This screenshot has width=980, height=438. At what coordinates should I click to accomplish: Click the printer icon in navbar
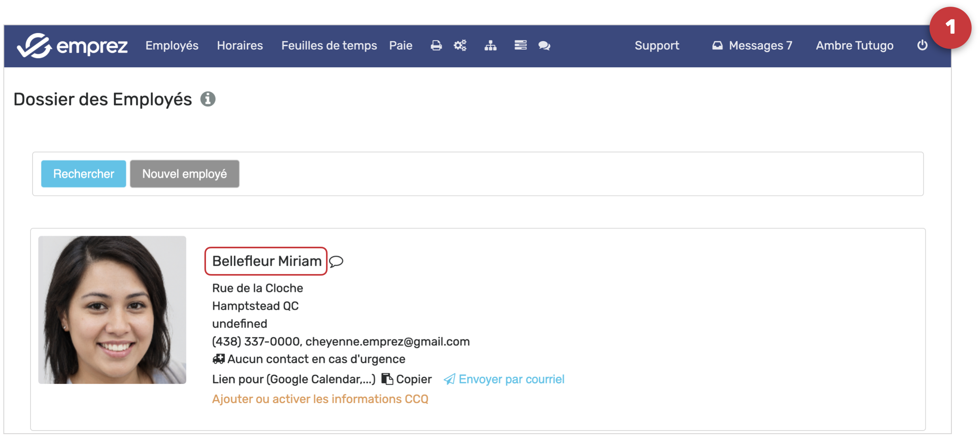(x=436, y=46)
